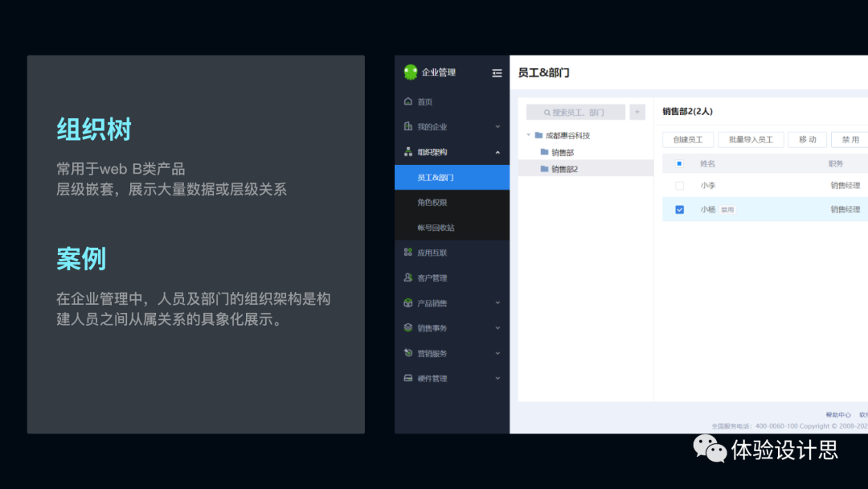
Task: Click the 销售部2(2人) heading
Action: pos(687,111)
